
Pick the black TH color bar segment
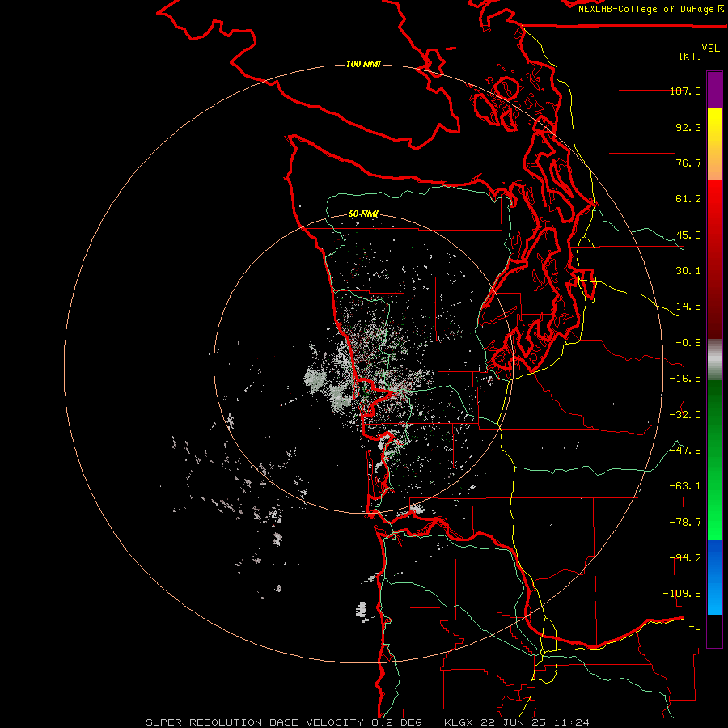click(714, 630)
